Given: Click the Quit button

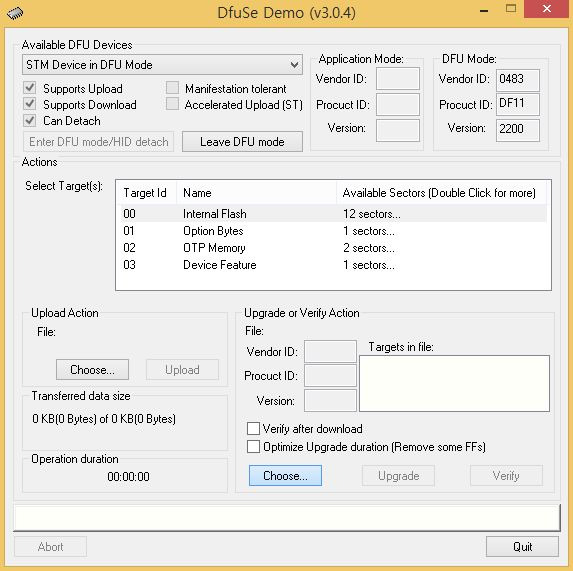Looking at the screenshot, I should pyautogui.click(x=522, y=547).
